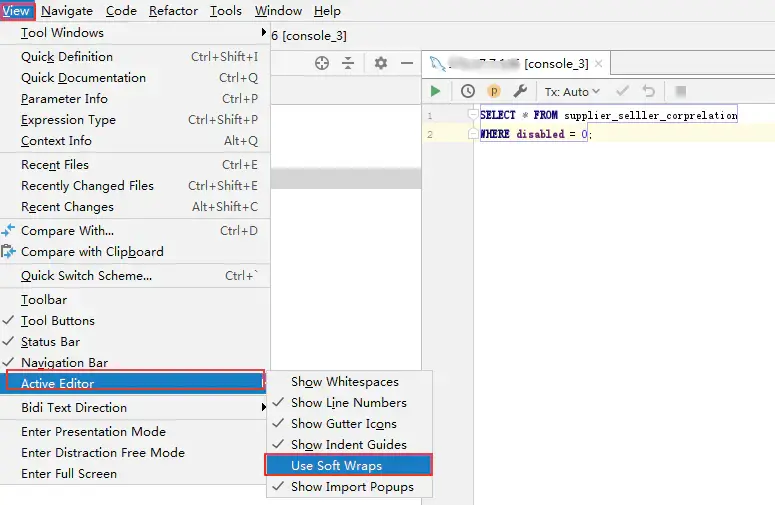Image resolution: width=775 pixels, height=505 pixels.
Task: Choose Enter Presentation Mode
Action: (x=134, y=431)
